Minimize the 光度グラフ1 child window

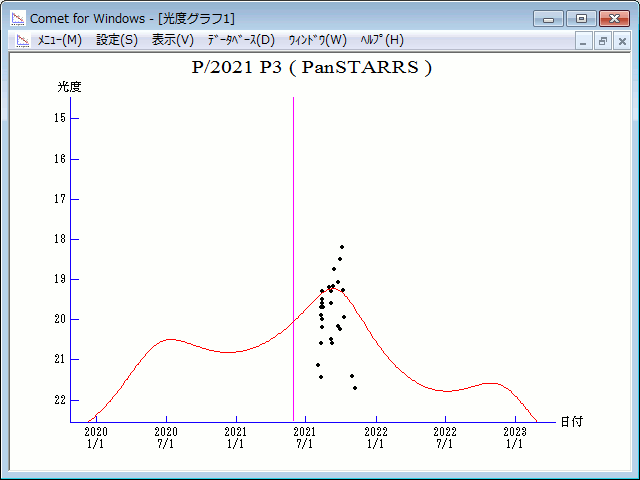tap(583, 41)
